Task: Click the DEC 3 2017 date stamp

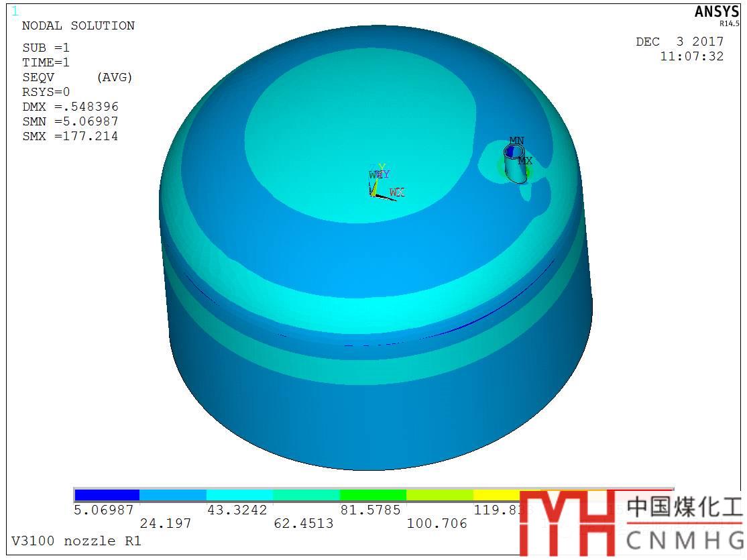Action: (679, 42)
